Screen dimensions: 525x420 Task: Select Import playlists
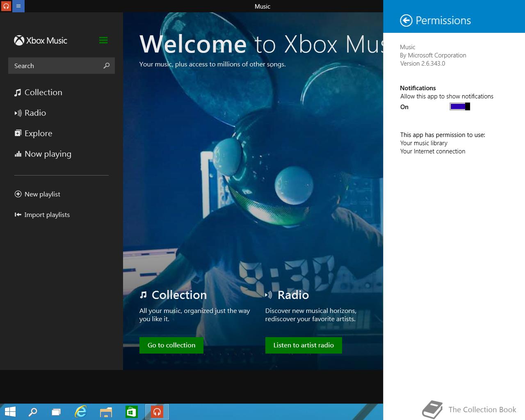coord(42,215)
